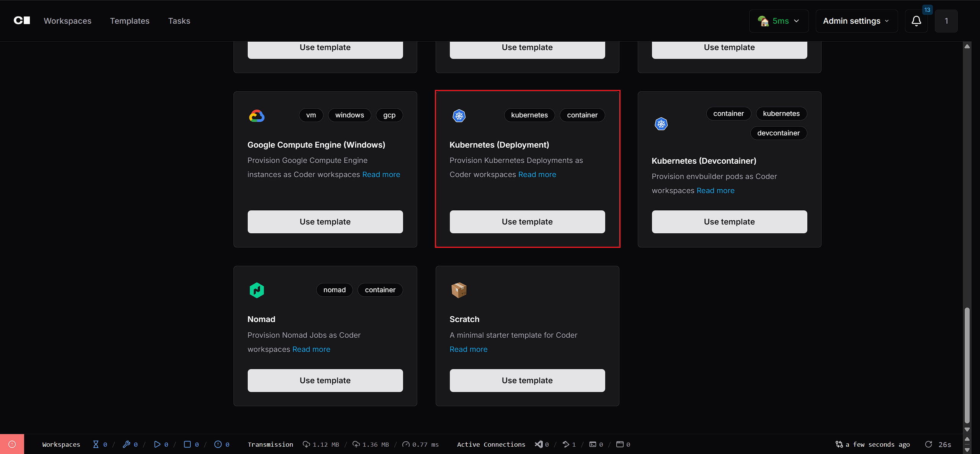The height and width of the screenshot is (454, 980).
Task: Expand the 5ms proxy latency dropdown
Action: (x=779, y=21)
